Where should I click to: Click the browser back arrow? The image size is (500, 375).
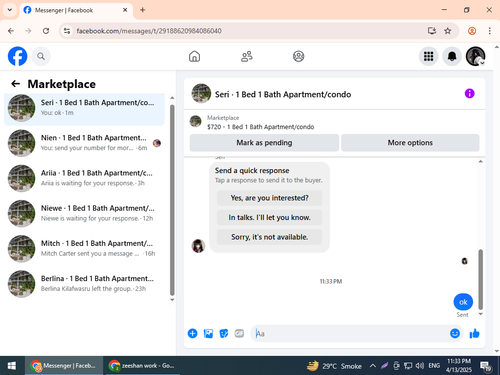11,31
